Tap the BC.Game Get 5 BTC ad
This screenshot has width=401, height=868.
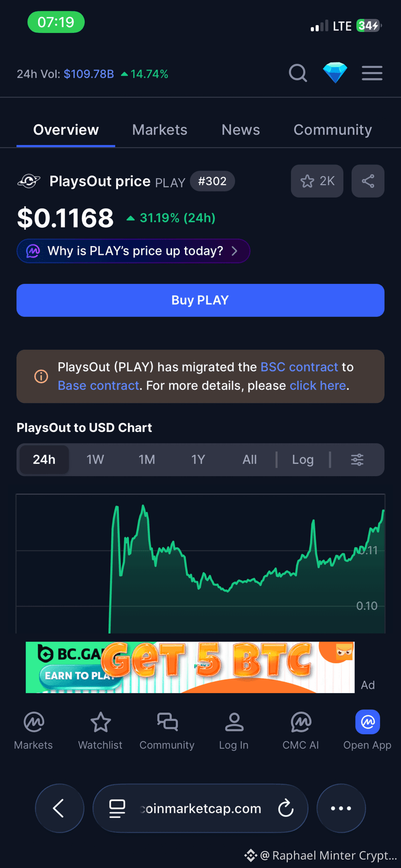[190, 667]
